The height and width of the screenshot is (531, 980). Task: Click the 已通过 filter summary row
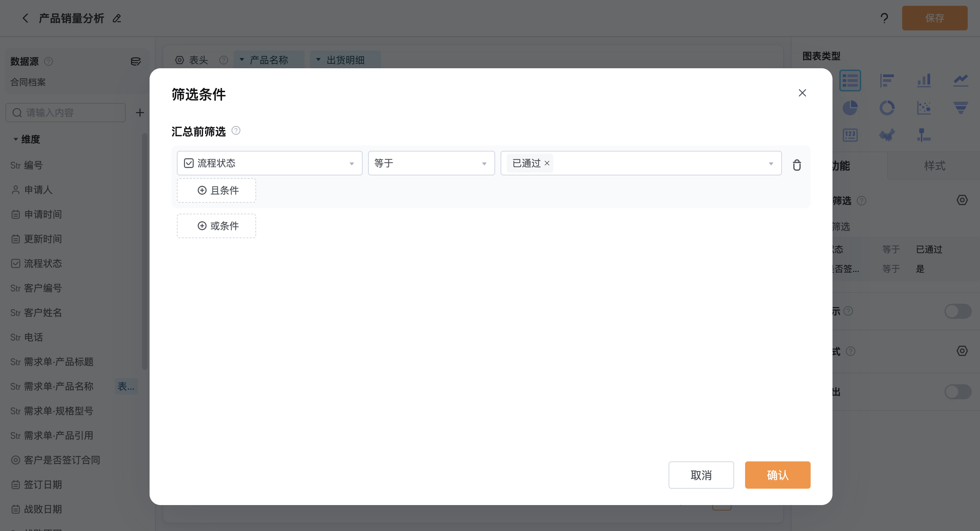906,249
